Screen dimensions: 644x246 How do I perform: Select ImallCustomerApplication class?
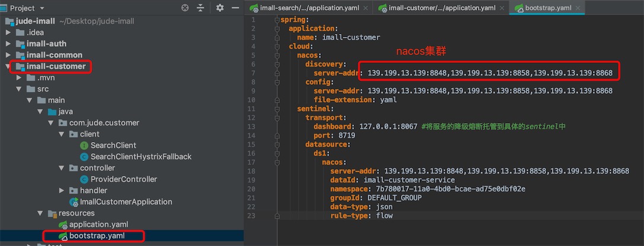126,202
